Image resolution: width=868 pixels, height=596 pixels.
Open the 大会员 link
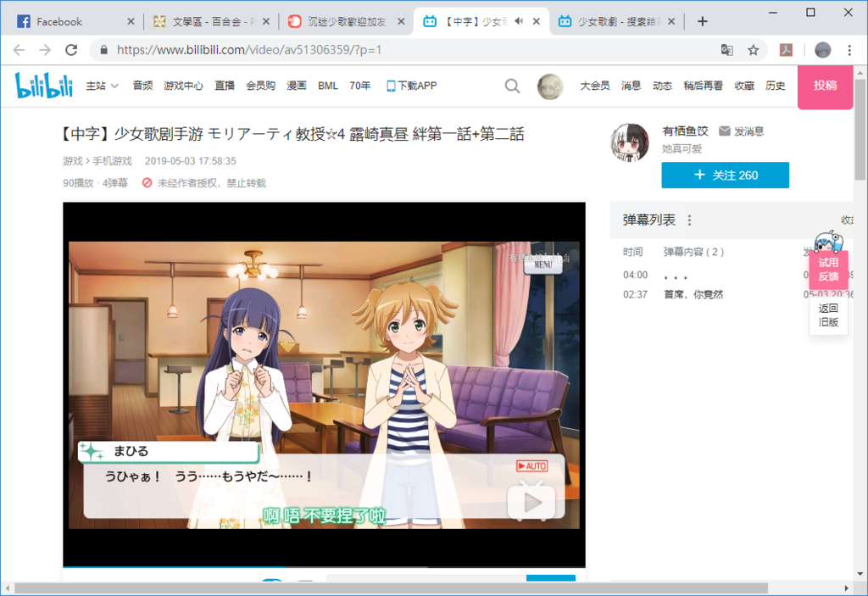(x=594, y=86)
